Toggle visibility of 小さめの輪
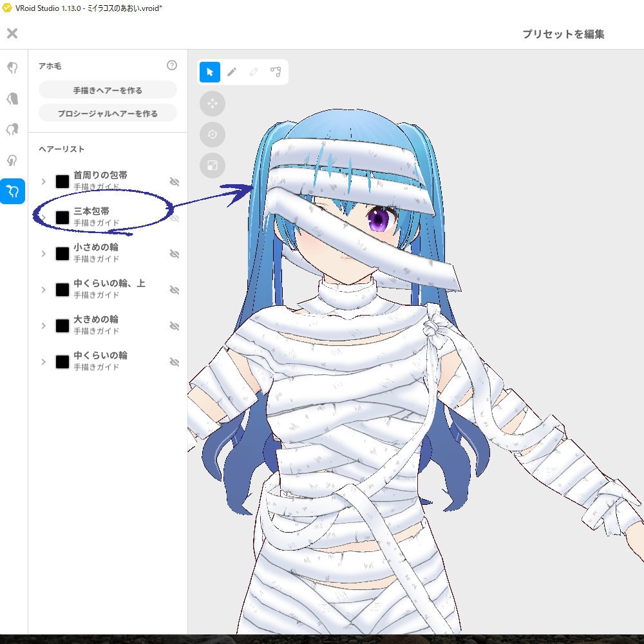Viewport: 644px width, 644px height. [174, 254]
